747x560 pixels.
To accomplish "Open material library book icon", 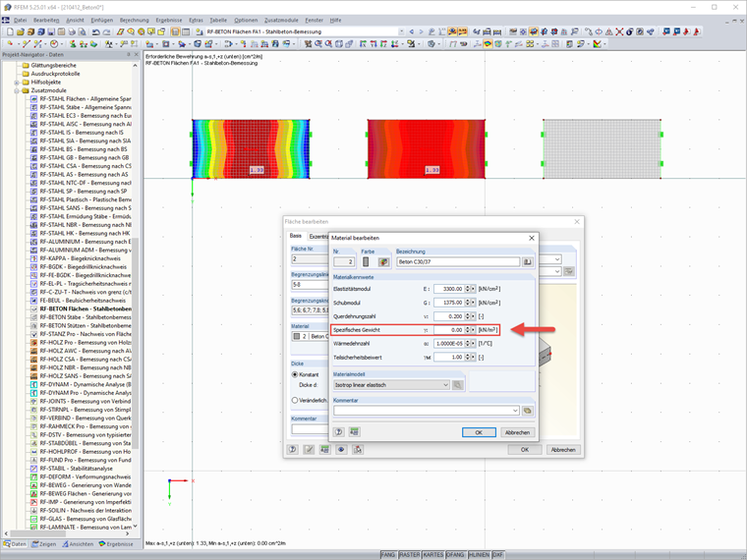I will coord(528,262).
